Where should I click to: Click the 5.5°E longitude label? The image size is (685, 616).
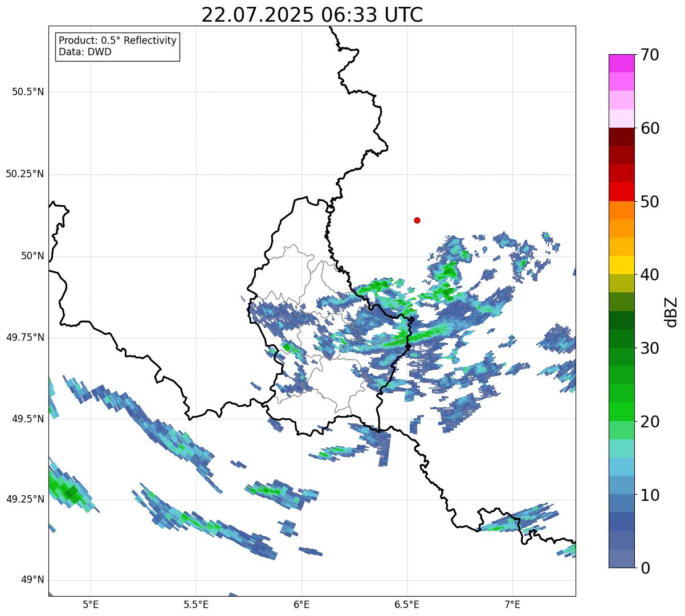tap(196, 604)
